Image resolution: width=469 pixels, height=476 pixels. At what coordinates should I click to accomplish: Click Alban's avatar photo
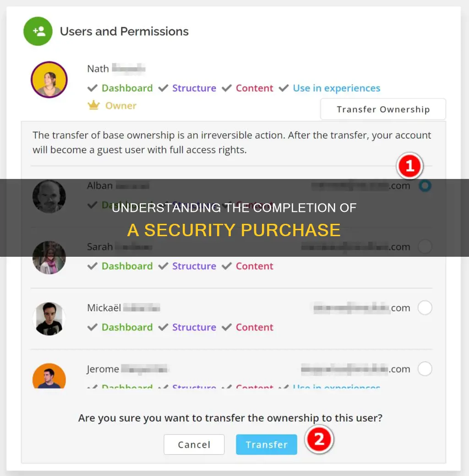pyautogui.click(x=49, y=196)
